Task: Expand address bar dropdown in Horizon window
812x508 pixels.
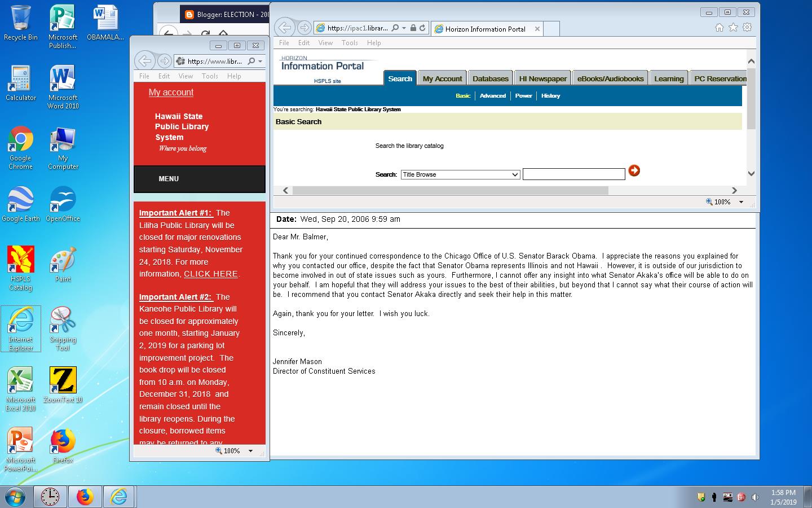Action: pos(404,28)
